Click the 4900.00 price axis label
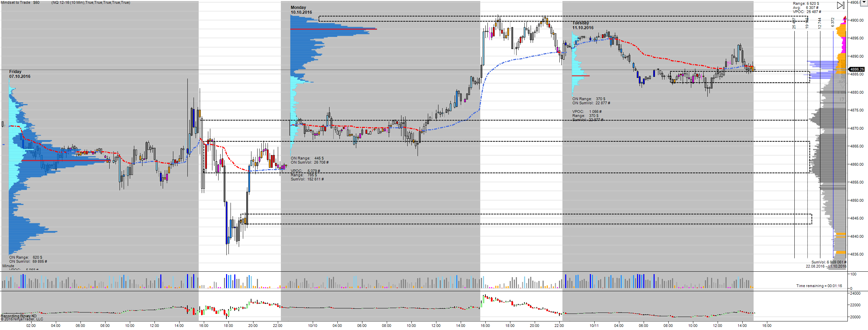 point(857,20)
